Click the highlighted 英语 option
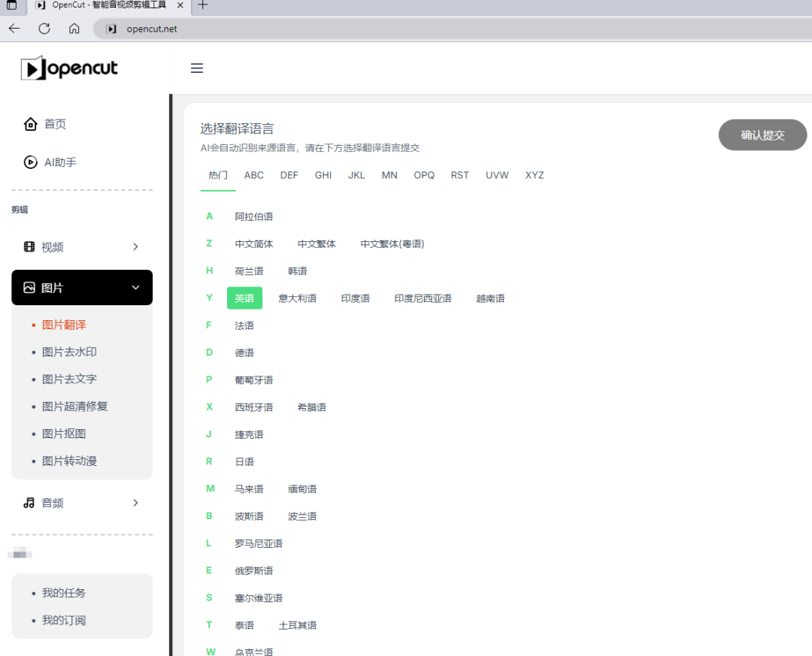This screenshot has height=656, width=812. (244, 298)
